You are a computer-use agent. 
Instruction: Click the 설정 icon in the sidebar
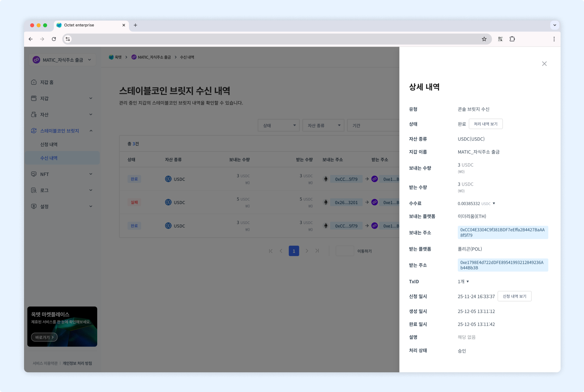point(34,206)
